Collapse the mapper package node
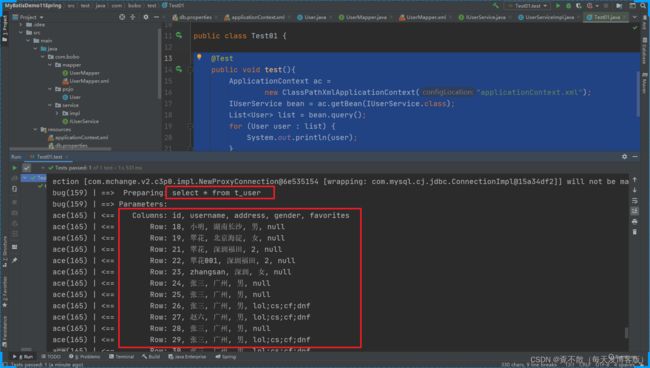 coord(50,65)
